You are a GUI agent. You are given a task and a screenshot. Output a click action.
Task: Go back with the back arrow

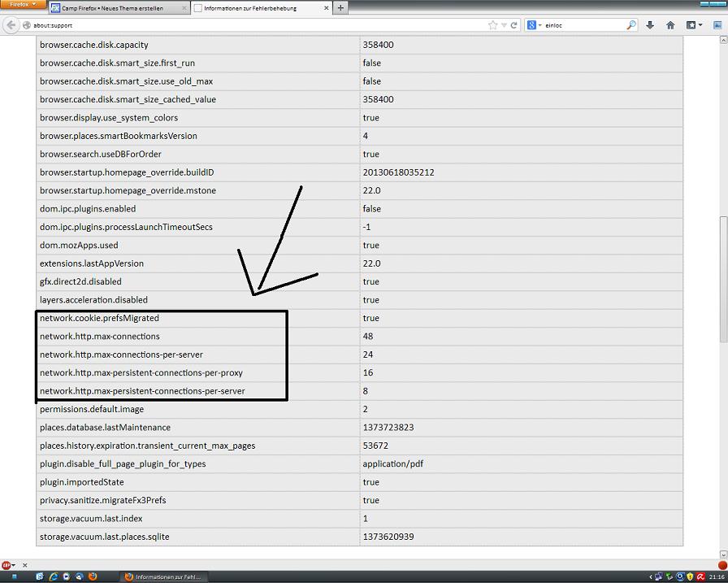tap(11, 25)
